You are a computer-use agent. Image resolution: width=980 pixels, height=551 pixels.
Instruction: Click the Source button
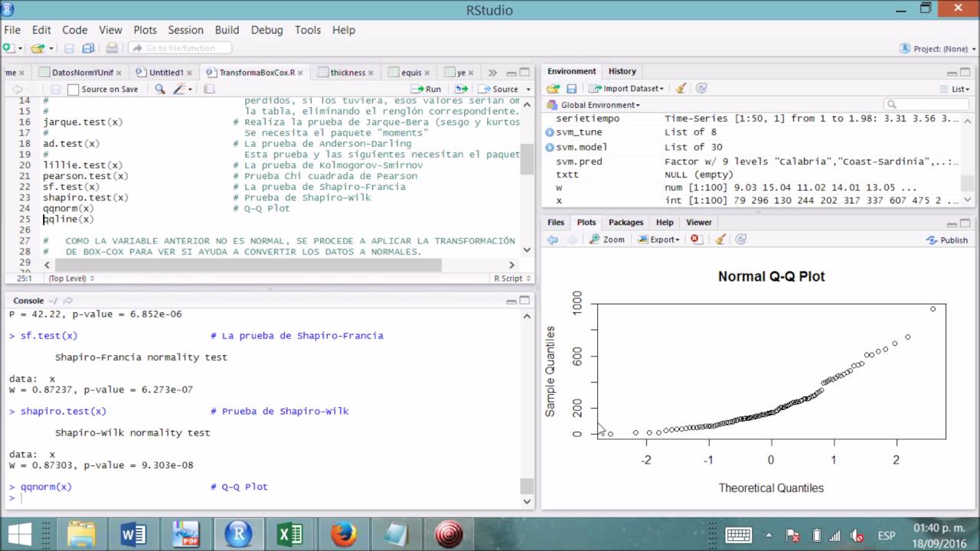[499, 89]
